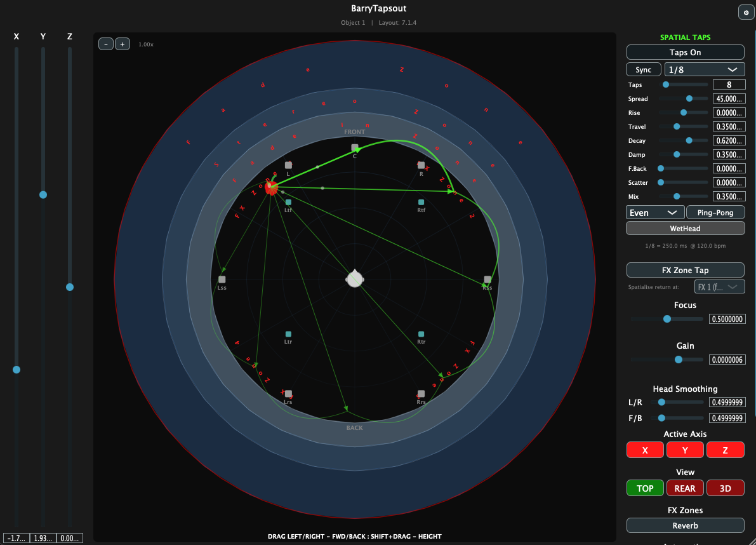Click the Z position slider handle

[x=69, y=287]
